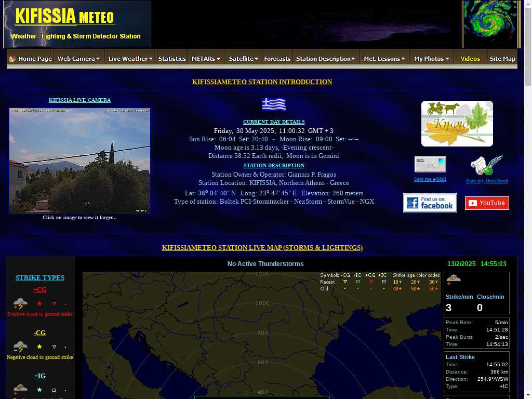
Task: Click the 'Close/min' label
Action: pyautogui.click(x=490, y=297)
